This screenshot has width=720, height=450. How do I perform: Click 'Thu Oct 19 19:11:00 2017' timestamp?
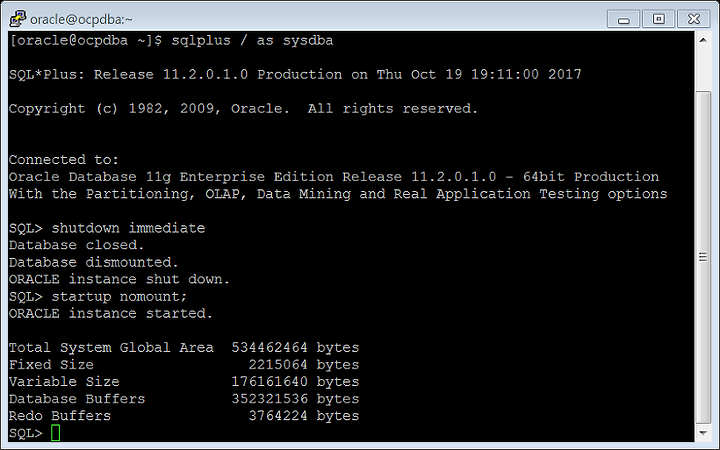(x=479, y=74)
